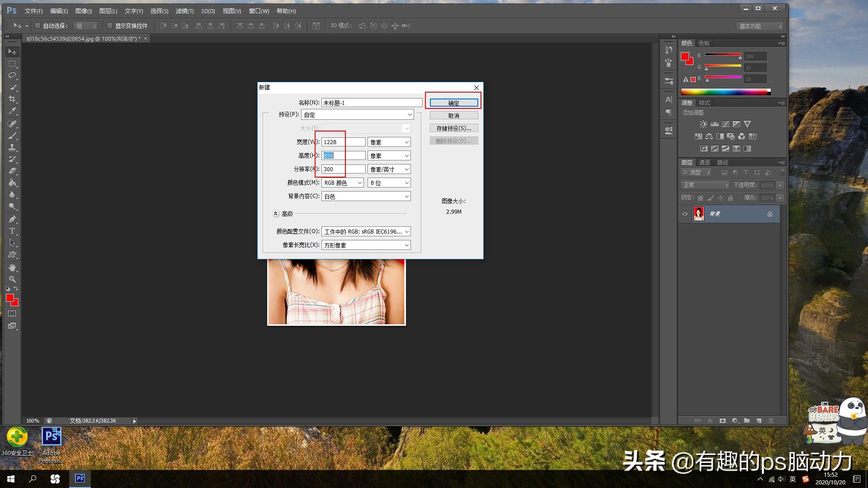Click the 确定 button

coord(453,103)
